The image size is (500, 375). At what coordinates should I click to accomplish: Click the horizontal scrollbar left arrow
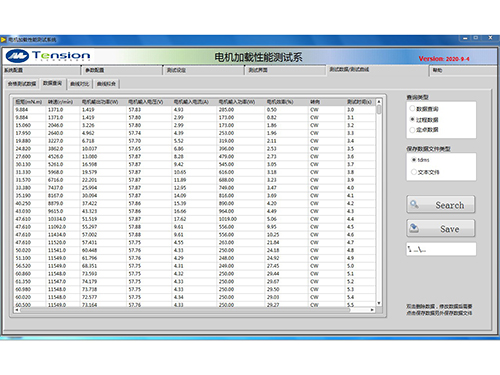coord(17,310)
